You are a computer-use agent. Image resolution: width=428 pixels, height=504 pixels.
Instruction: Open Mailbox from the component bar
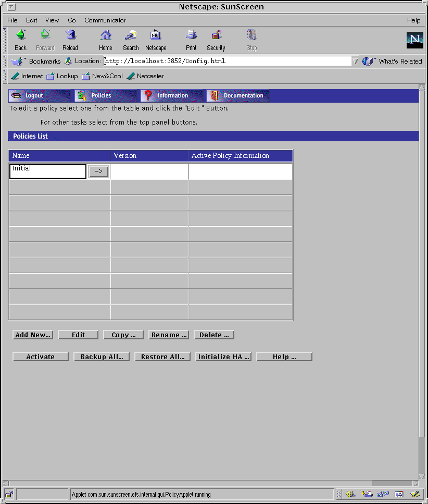coord(367,494)
